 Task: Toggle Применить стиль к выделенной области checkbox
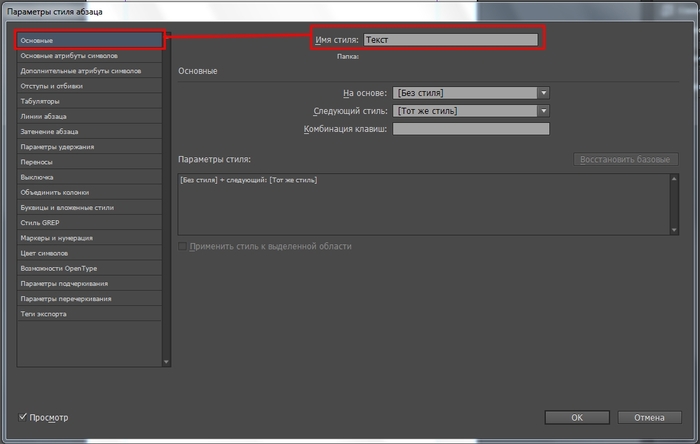[x=182, y=246]
